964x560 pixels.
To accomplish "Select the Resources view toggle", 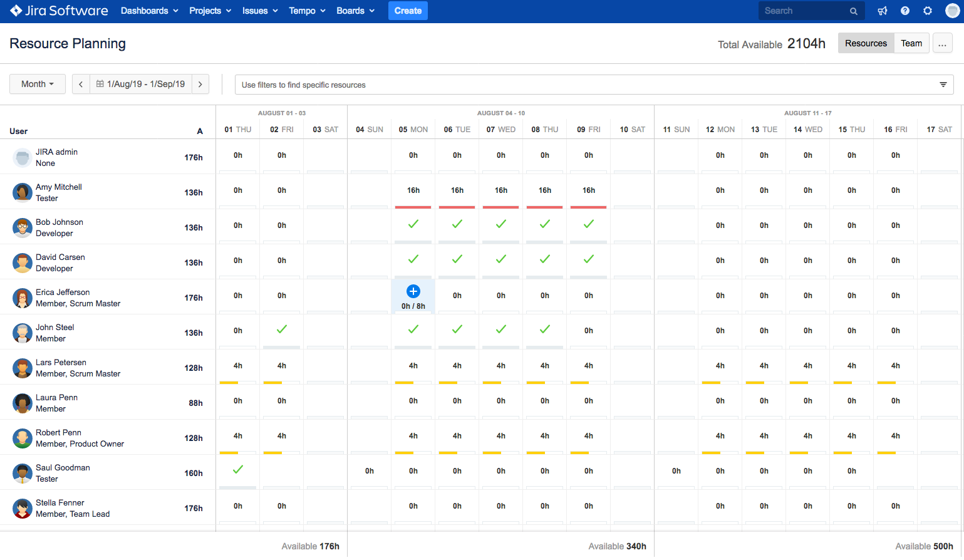I will (866, 43).
